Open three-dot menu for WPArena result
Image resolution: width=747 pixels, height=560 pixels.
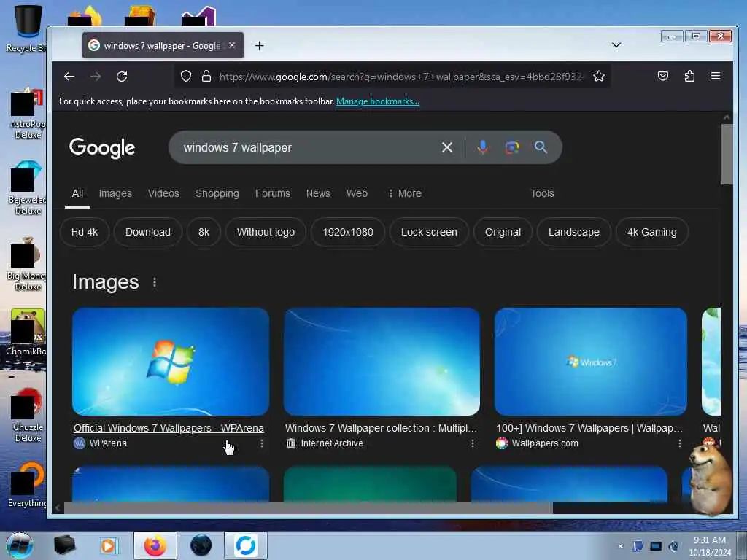click(262, 443)
